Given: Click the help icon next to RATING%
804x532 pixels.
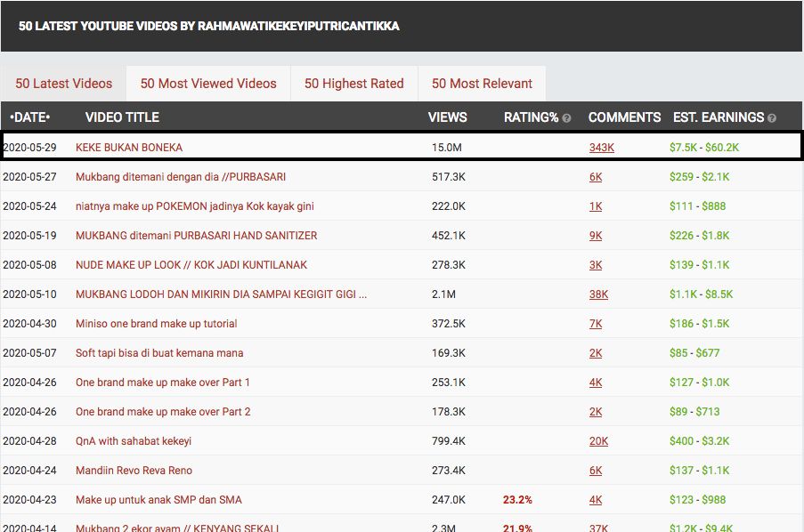Looking at the screenshot, I should pos(566,117).
